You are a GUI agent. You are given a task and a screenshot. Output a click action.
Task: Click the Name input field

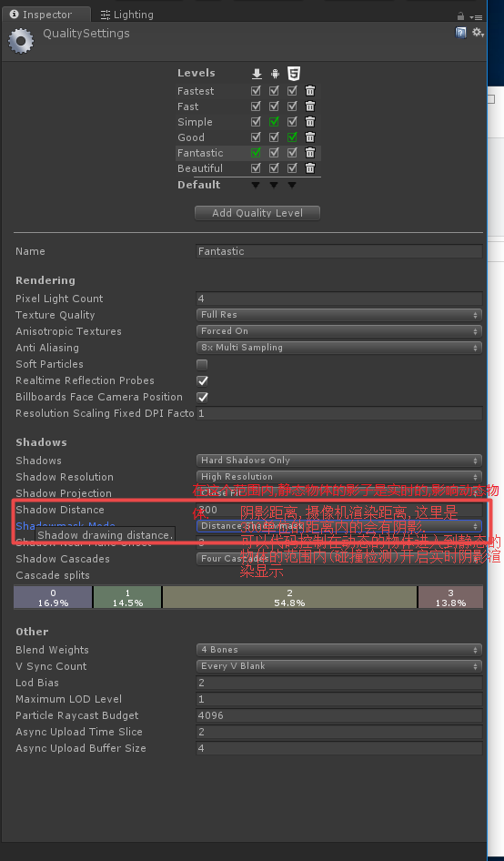tap(339, 251)
